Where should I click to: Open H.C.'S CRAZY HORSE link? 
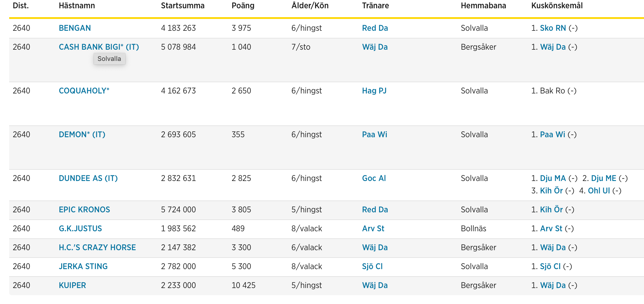pos(97,248)
